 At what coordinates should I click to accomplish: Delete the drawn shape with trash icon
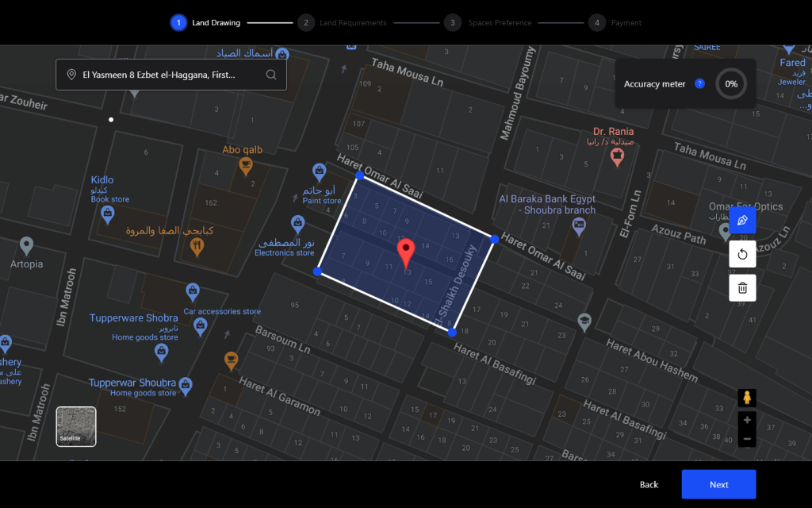point(742,288)
